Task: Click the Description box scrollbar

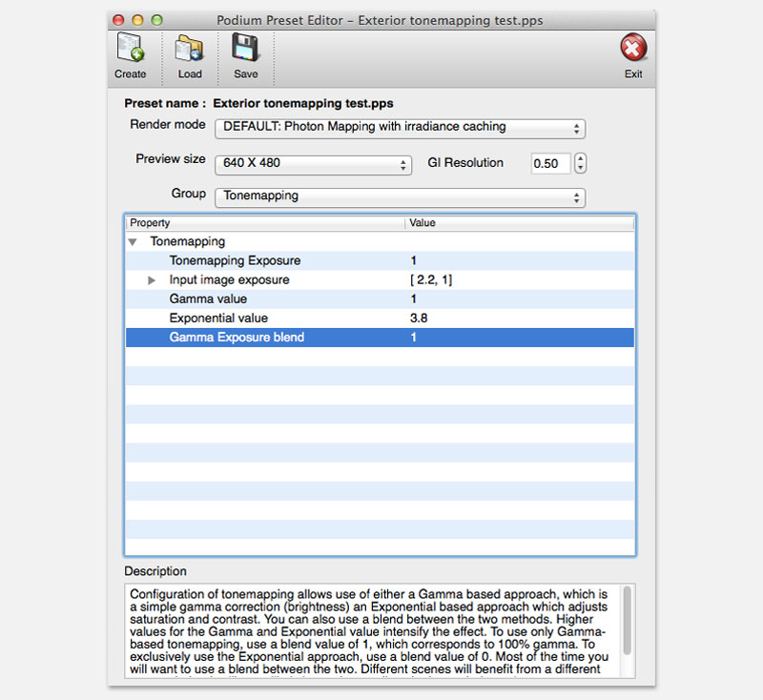Action: click(x=628, y=620)
